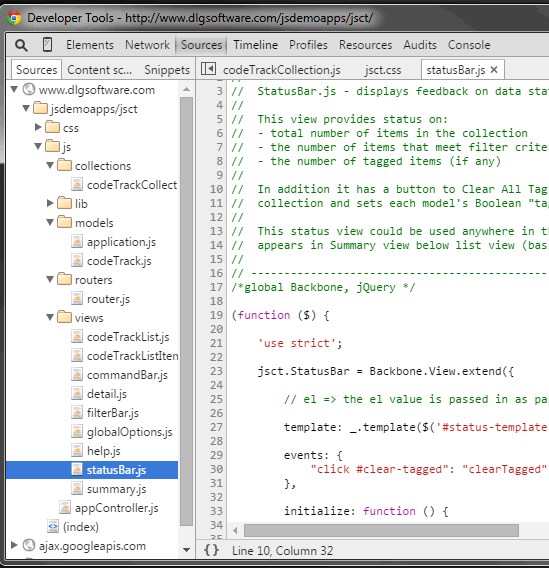
Task: Open filterBar.js in the file tree
Action: coord(113,413)
